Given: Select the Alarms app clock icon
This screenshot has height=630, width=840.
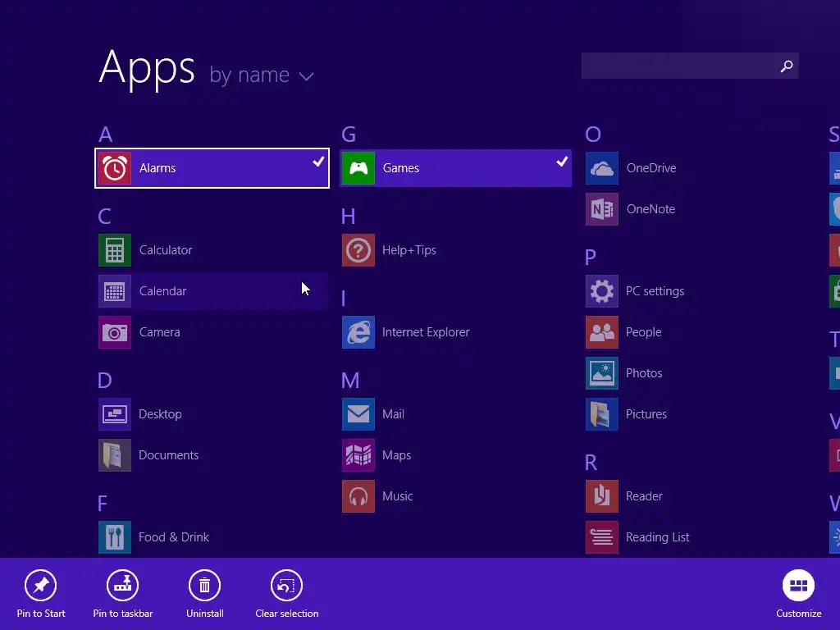Looking at the screenshot, I should pyautogui.click(x=115, y=168).
